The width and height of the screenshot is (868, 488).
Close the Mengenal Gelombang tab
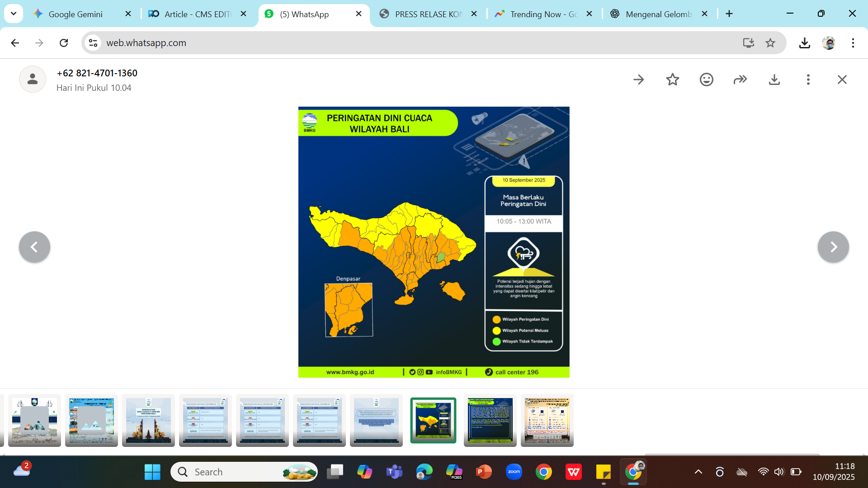[x=705, y=14]
